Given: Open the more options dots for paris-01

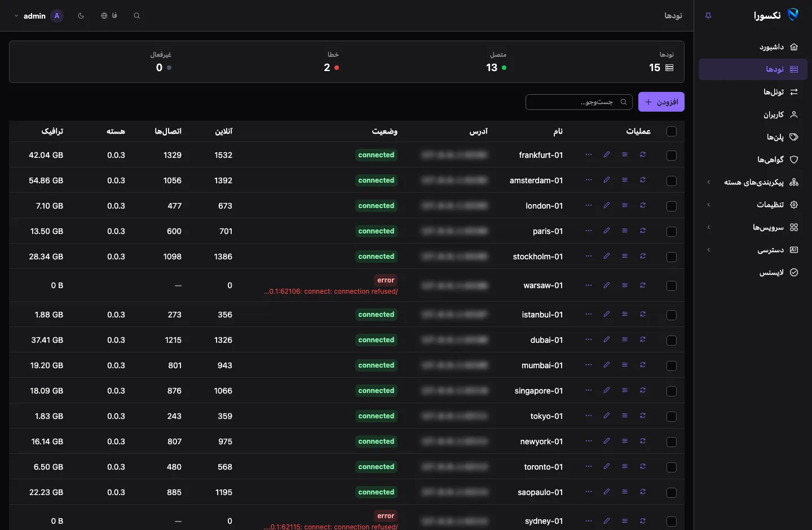Looking at the screenshot, I should click(589, 231).
